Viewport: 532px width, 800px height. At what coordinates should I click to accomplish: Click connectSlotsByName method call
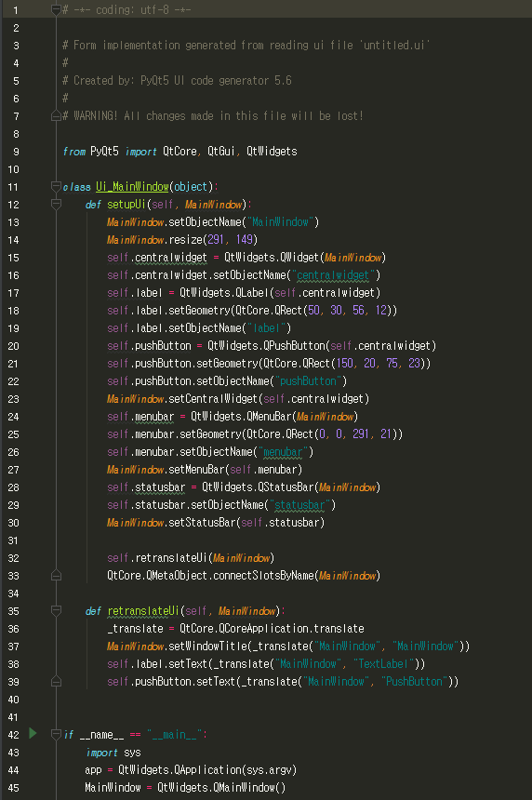tap(264, 576)
